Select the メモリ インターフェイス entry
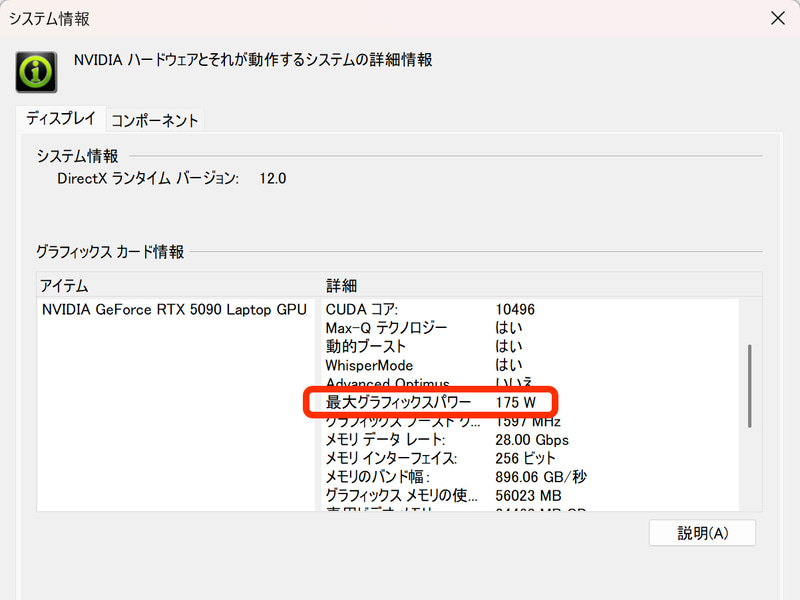Viewport: 800px width, 600px height. (420, 455)
